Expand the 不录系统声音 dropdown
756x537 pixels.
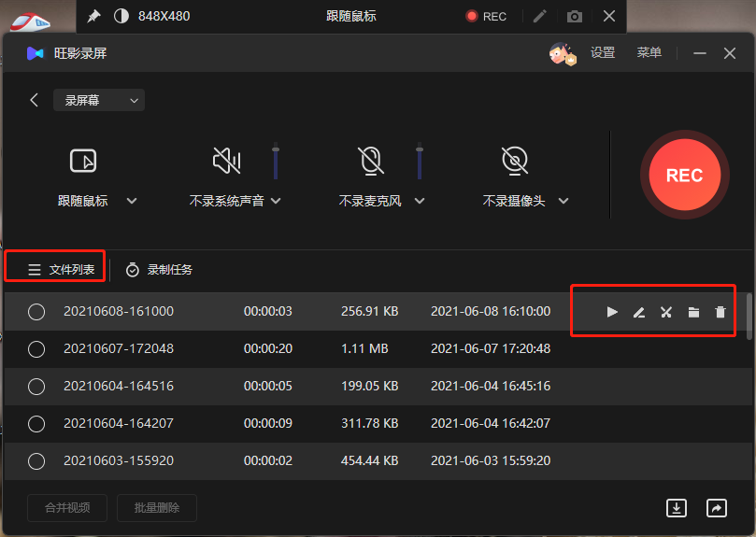click(x=276, y=201)
